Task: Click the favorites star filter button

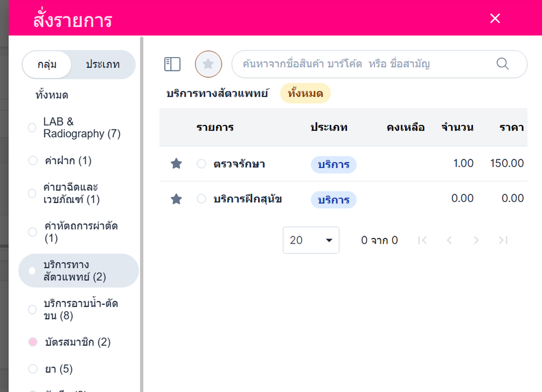Action: (208, 64)
